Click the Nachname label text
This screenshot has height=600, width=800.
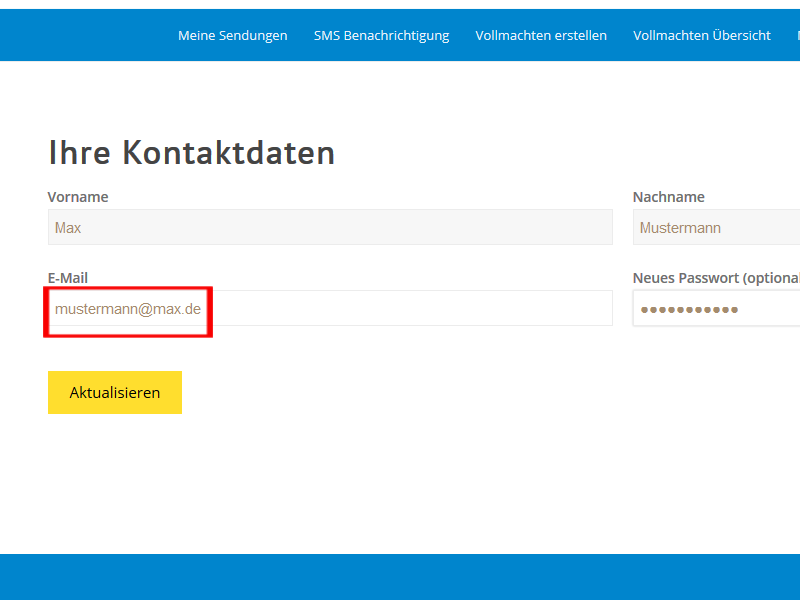click(x=668, y=197)
